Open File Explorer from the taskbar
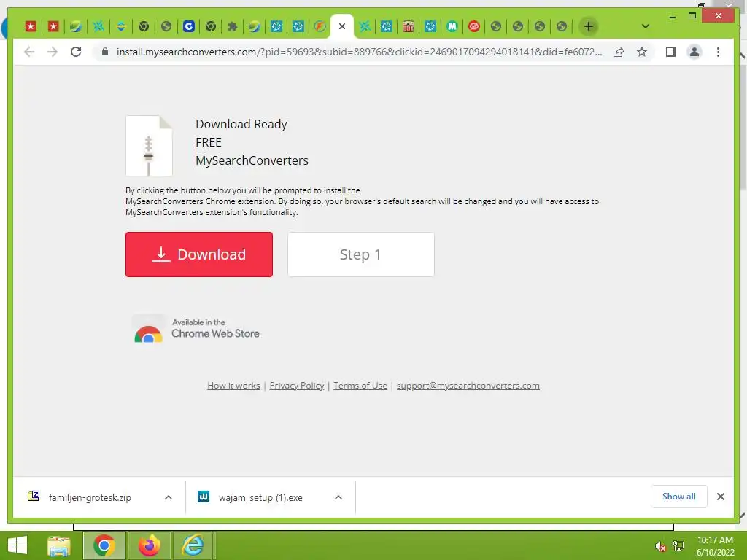 tap(59, 545)
